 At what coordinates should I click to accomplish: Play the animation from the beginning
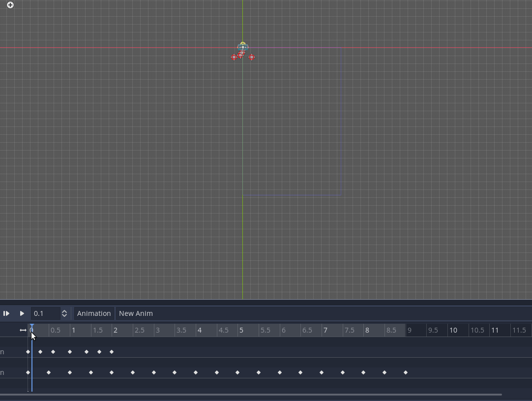tap(6, 313)
